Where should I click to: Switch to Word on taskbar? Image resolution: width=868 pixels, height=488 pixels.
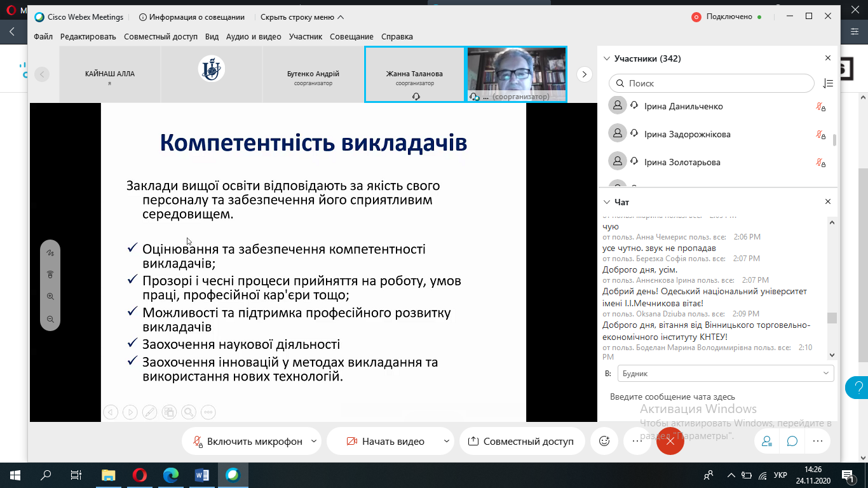(202, 475)
